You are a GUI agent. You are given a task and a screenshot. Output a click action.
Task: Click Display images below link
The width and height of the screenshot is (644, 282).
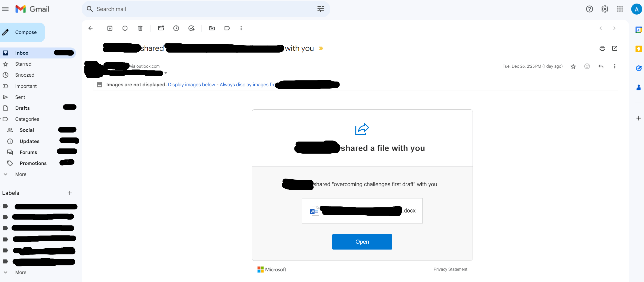(191, 85)
